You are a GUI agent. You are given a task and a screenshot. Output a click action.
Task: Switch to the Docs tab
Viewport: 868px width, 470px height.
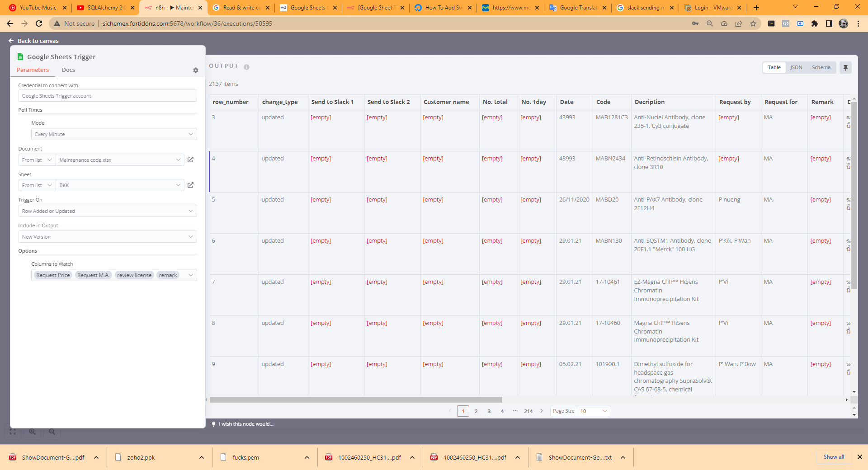[68, 70]
